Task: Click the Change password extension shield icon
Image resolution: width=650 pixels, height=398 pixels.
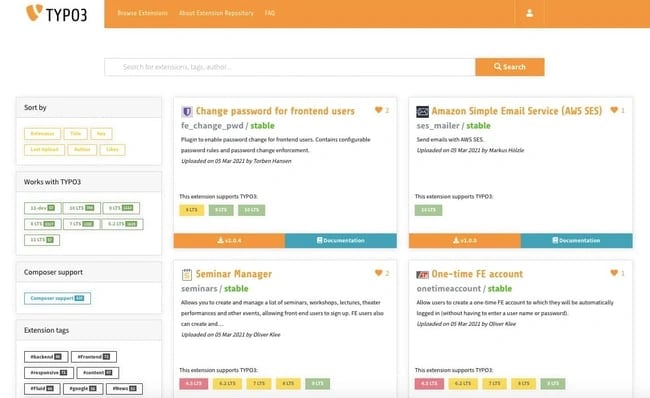Action: (187, 112)
